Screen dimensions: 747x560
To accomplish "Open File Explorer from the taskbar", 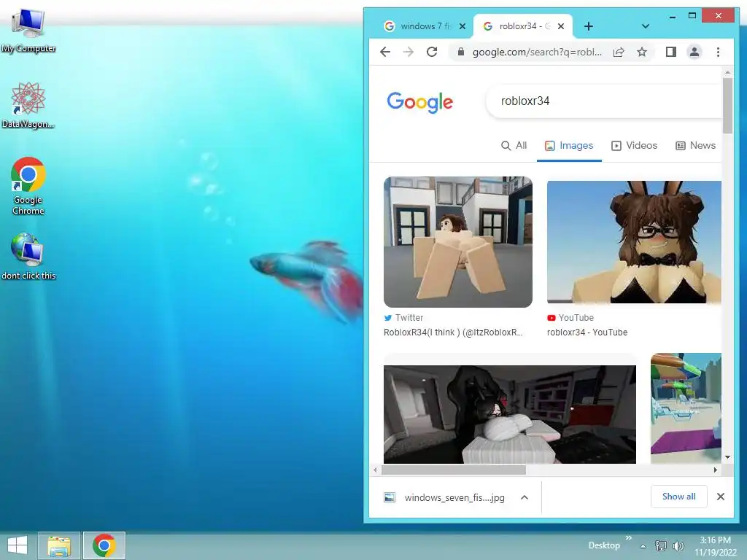I will 59,545.
